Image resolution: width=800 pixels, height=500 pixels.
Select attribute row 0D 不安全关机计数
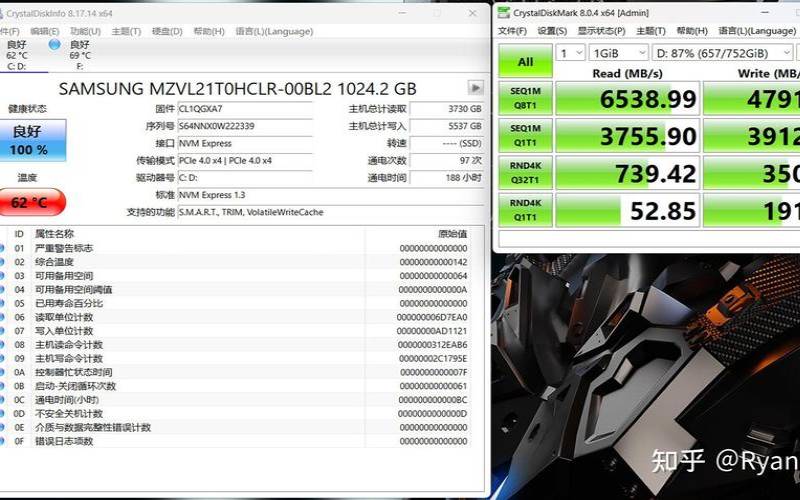235,413
